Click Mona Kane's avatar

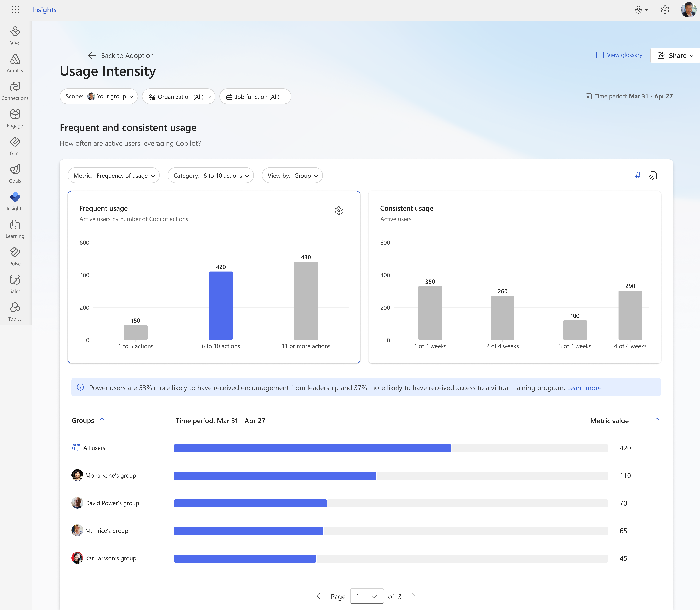pos(77,475)
